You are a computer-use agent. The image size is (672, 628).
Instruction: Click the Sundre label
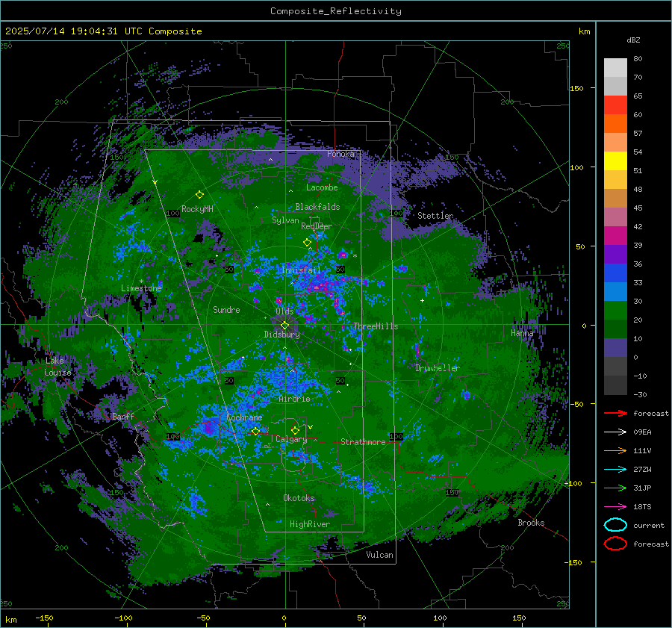[x=226, y=309]
